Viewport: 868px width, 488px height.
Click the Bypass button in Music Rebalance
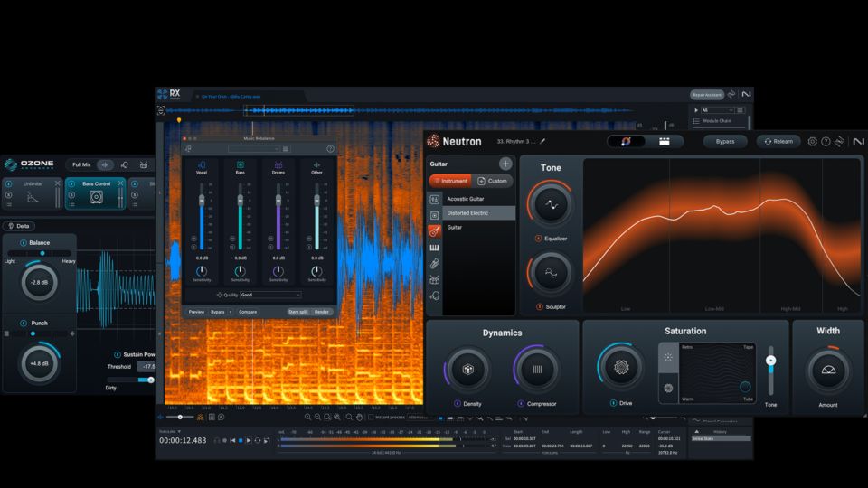[218, 312]
